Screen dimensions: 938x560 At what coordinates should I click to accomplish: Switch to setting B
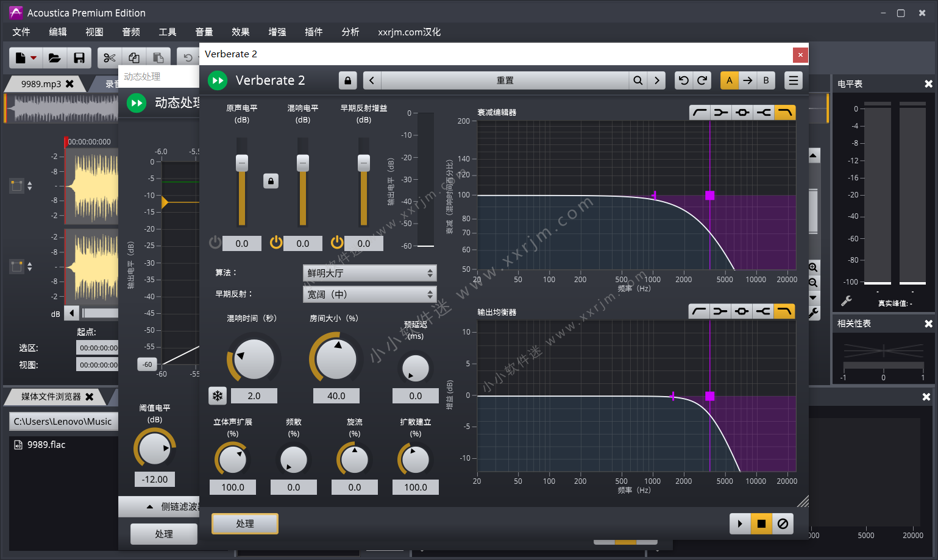coord(766,80)
